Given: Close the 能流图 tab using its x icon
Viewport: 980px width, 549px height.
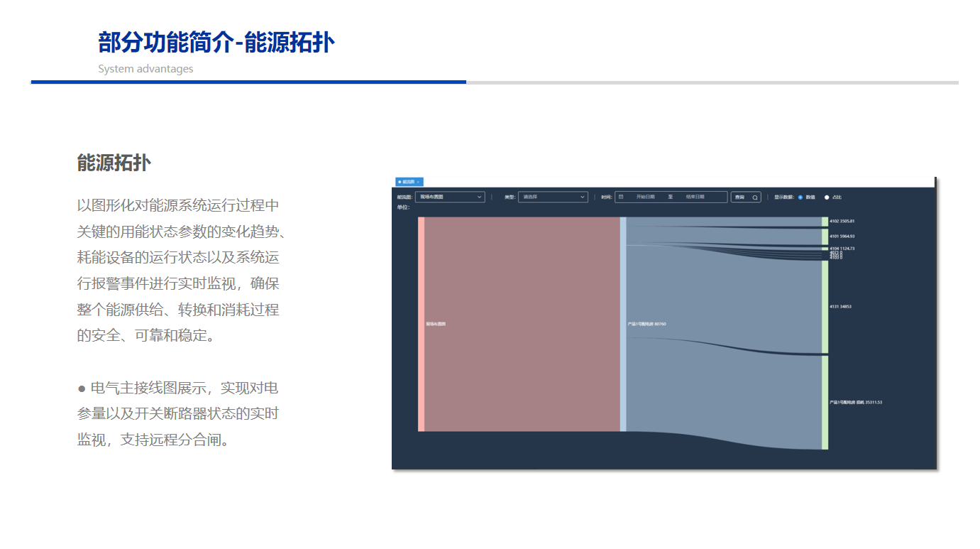Looking at the screenshot, I should [418, 182].
